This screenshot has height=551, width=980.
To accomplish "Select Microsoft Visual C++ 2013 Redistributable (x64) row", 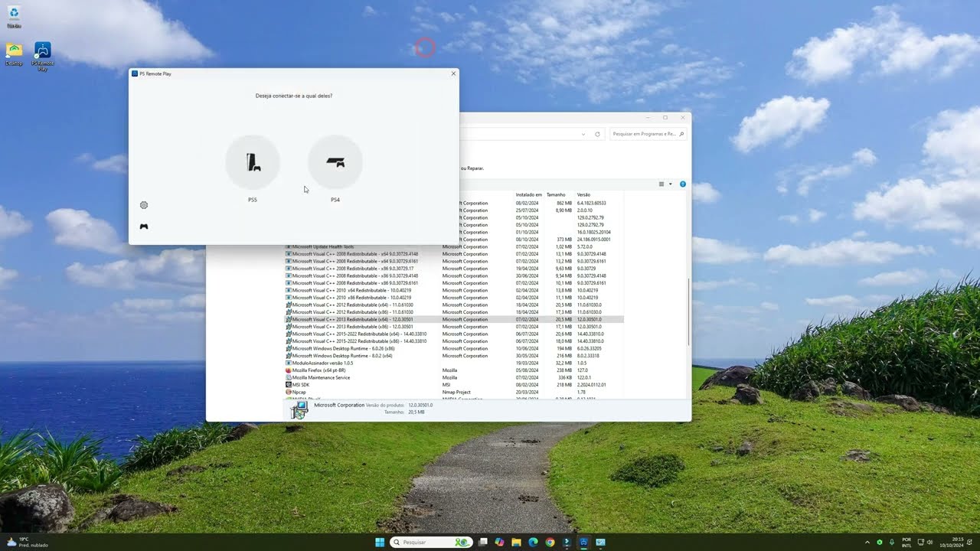I will pyautogui.click(x=454, y=319).
